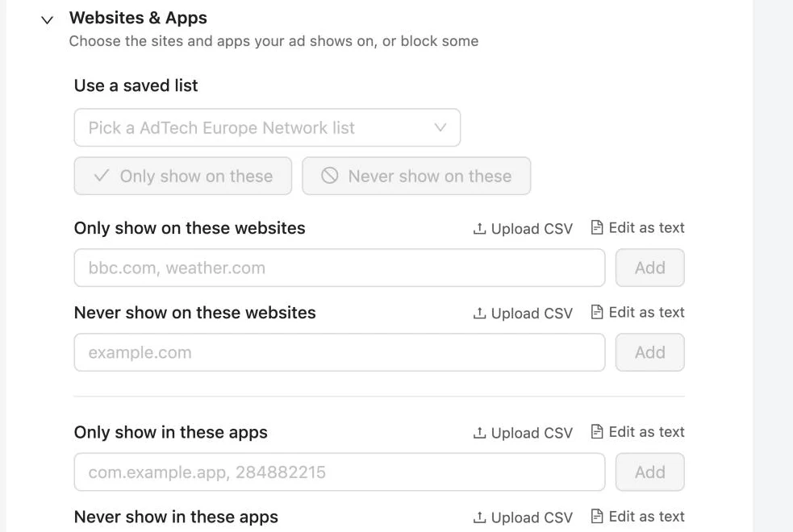Select Only show on these option
This screenshot has height=532, width=793.
(183, 176)
